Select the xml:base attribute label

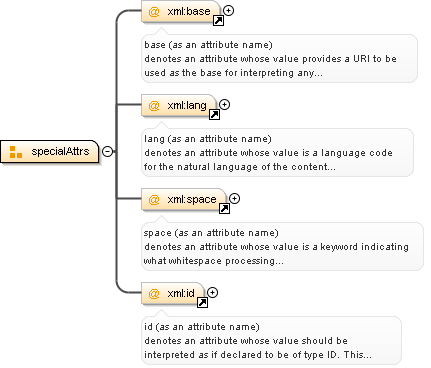[x=189, y=11]
